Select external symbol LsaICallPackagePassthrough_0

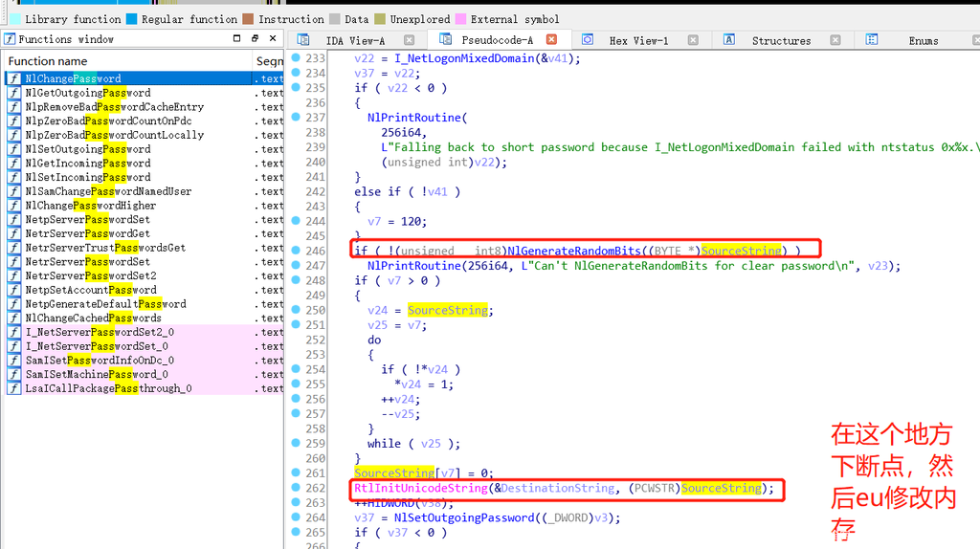(x=108, y=388)
